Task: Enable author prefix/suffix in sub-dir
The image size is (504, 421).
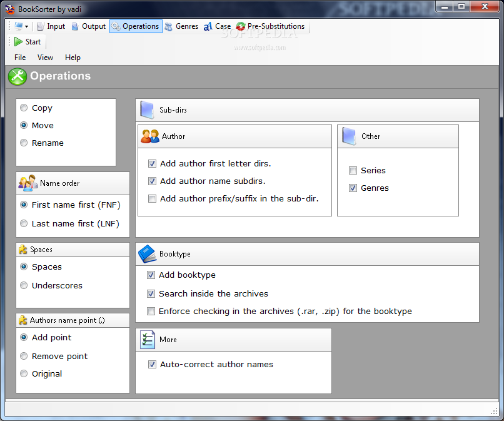Action: click(152, 199)
